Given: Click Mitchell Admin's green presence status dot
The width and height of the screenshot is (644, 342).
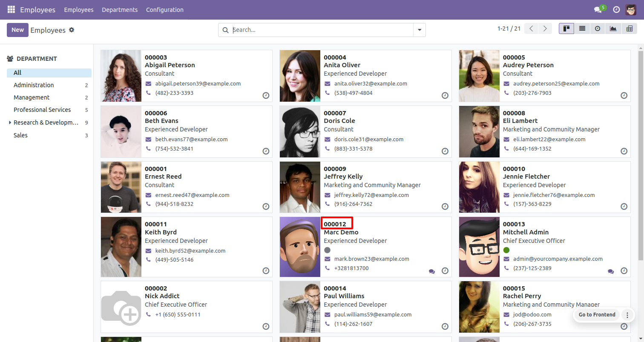Looking at the screenshot, I should (506, 250).
